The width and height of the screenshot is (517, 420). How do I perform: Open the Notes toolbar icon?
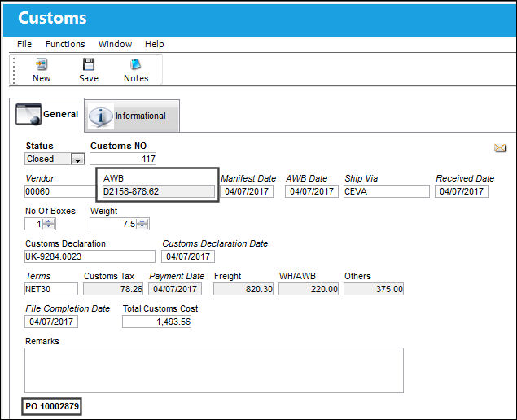(x=135, y=64)
